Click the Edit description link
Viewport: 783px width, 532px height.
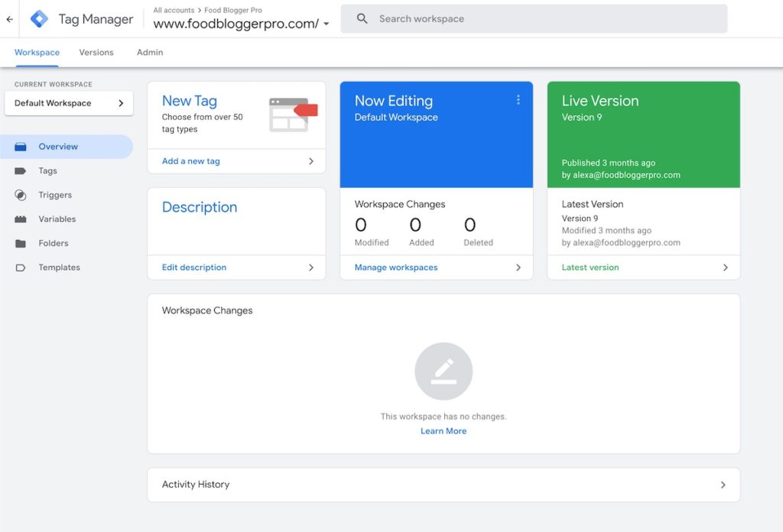[x=194, y=268]
